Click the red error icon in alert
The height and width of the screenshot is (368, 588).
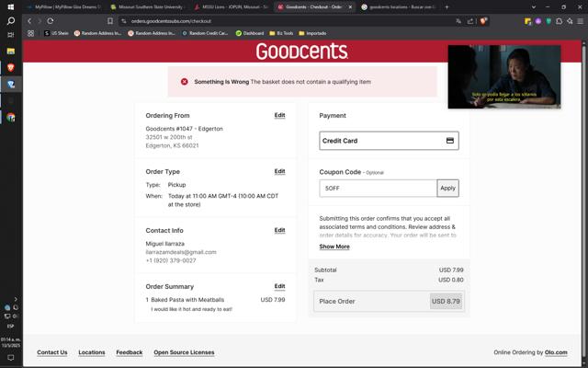point(184,82)
